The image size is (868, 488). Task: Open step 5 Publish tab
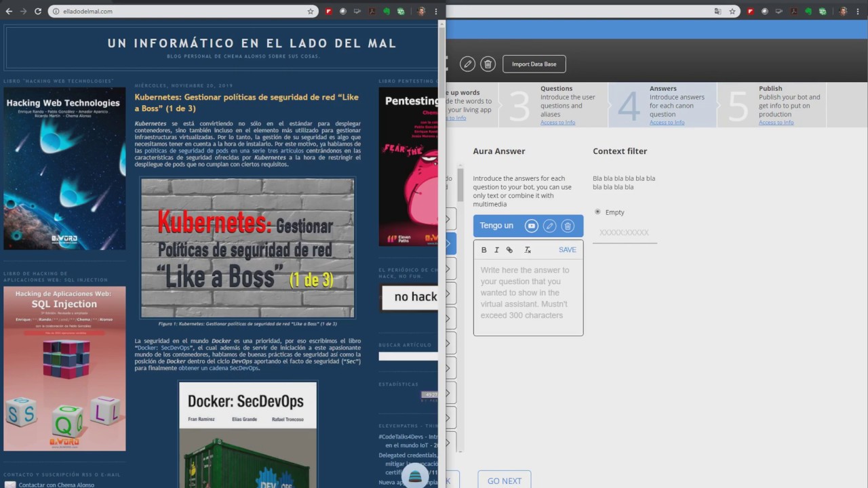click(772, 105)
